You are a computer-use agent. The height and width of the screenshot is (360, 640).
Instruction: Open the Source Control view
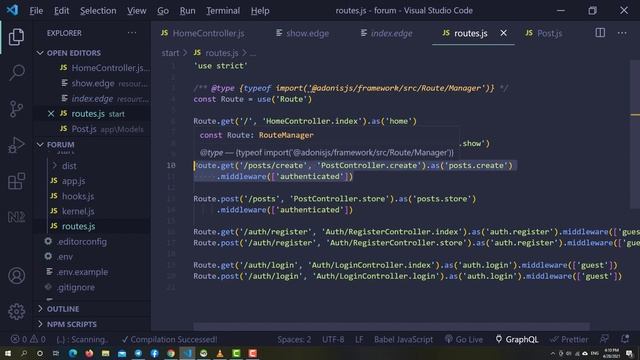[16, 109]
